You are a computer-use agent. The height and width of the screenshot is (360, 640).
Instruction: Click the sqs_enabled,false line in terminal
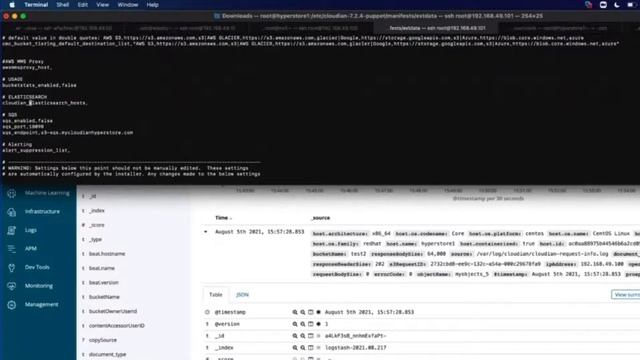pyautogui.click(x=27, y=121)
